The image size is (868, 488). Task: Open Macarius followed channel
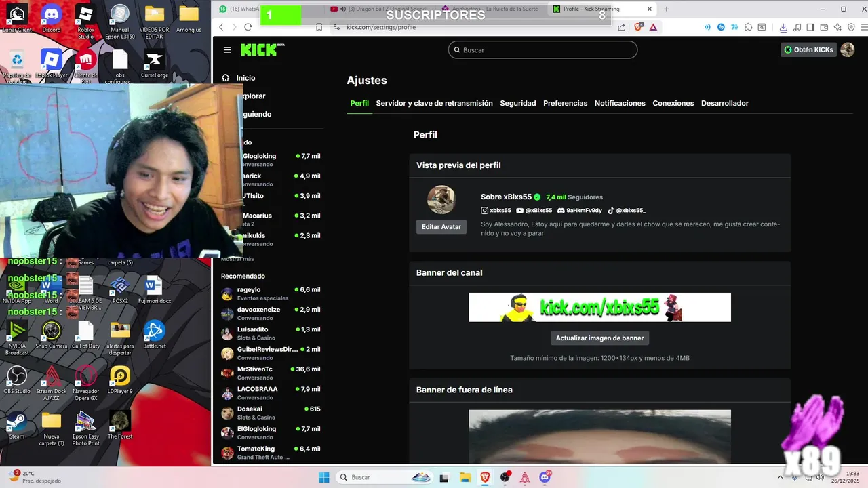[x=281, y=219]
